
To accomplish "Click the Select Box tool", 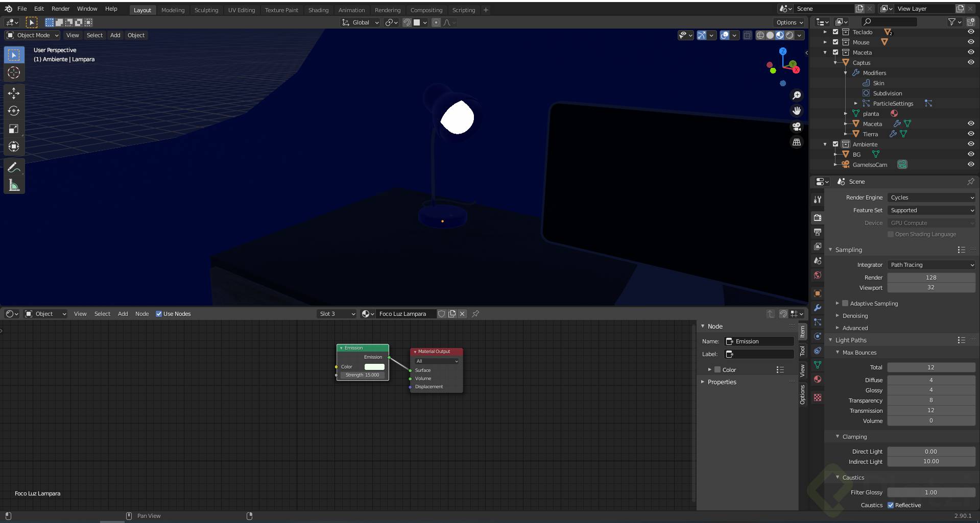I will (14, 55).
